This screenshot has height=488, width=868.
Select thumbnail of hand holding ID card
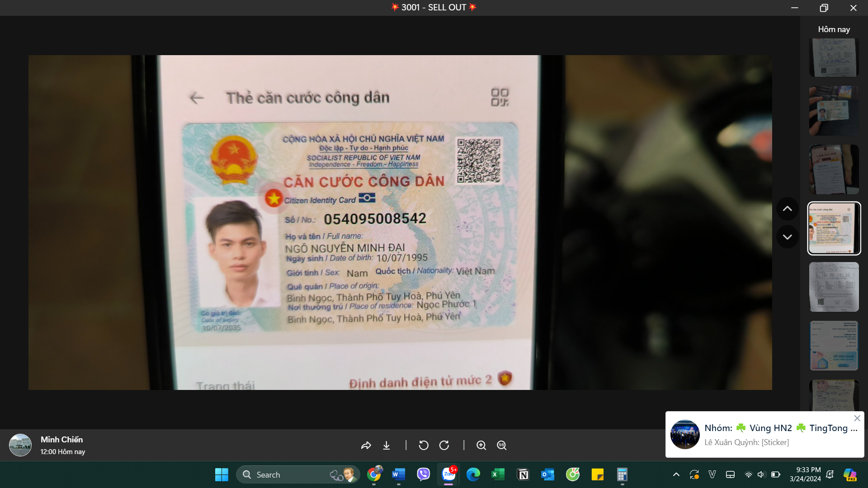tap(834, 111)
